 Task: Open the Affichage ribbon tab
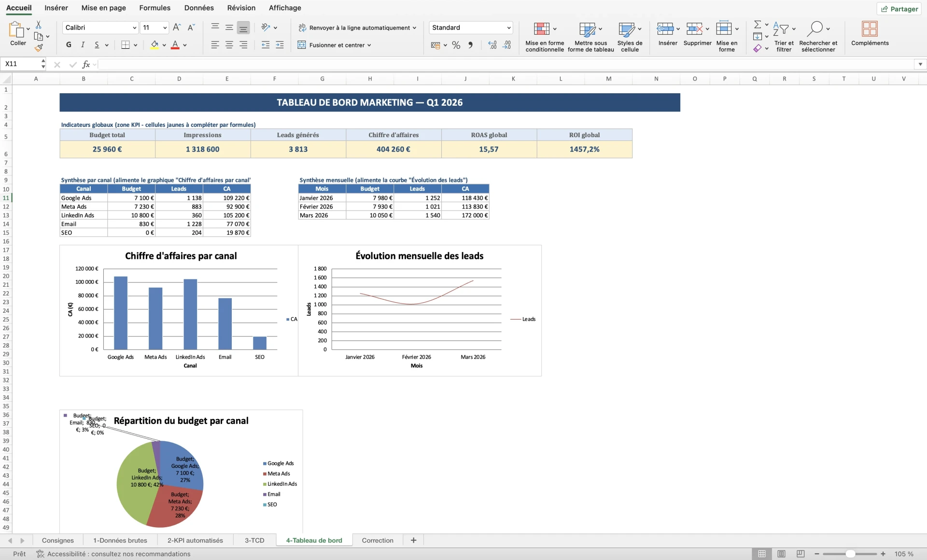[x=285, y=8]
